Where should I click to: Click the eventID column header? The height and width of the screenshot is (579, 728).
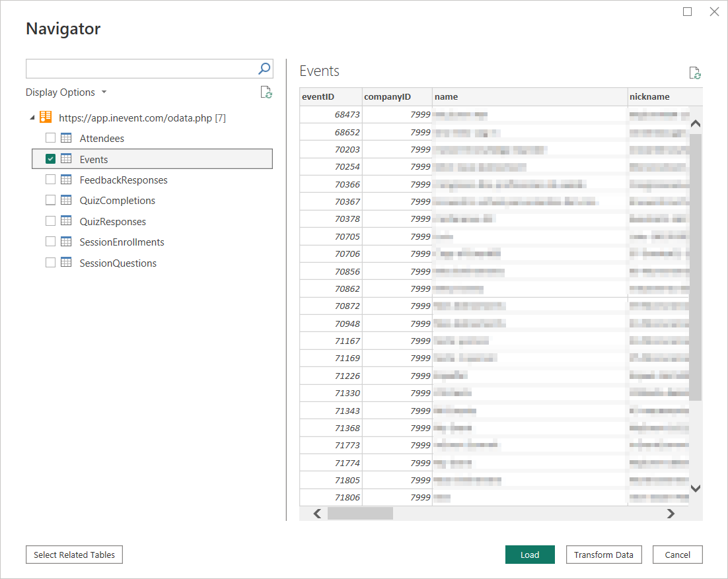tap(330, 96)
